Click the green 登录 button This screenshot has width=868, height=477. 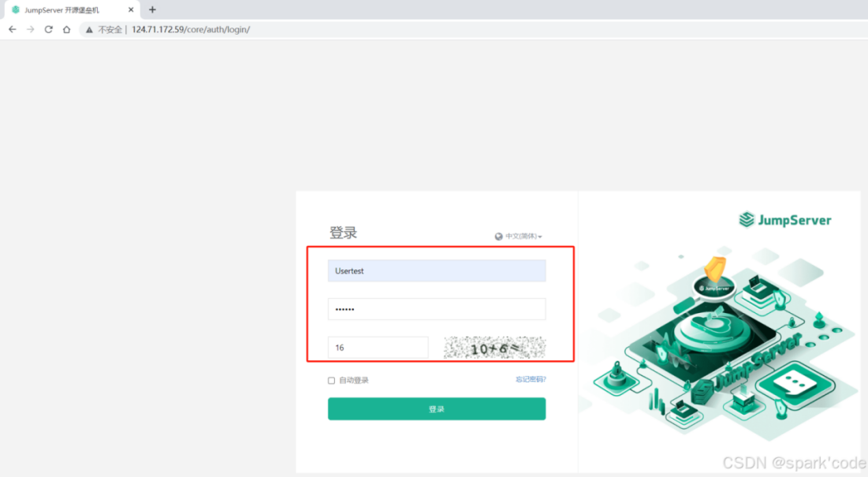(x=437, y=409)
